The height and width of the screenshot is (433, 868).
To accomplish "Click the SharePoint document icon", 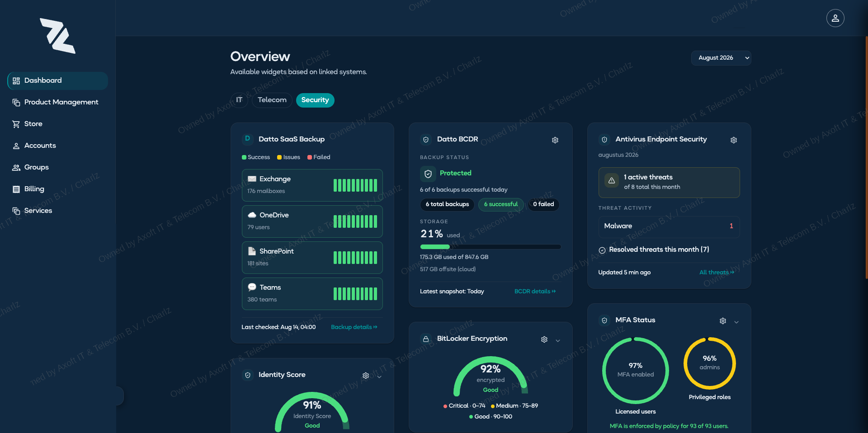I will click(x=252, y=251).
